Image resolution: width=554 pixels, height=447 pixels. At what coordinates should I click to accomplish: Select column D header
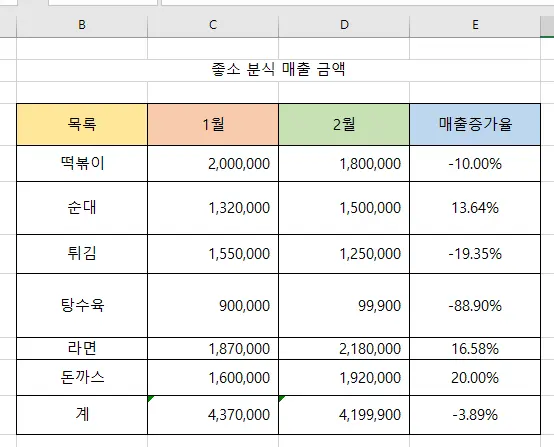344,25
